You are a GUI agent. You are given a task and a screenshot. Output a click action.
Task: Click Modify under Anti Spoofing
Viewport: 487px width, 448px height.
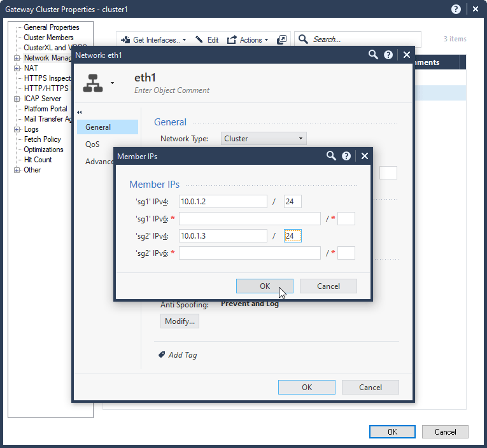[180, 321]
